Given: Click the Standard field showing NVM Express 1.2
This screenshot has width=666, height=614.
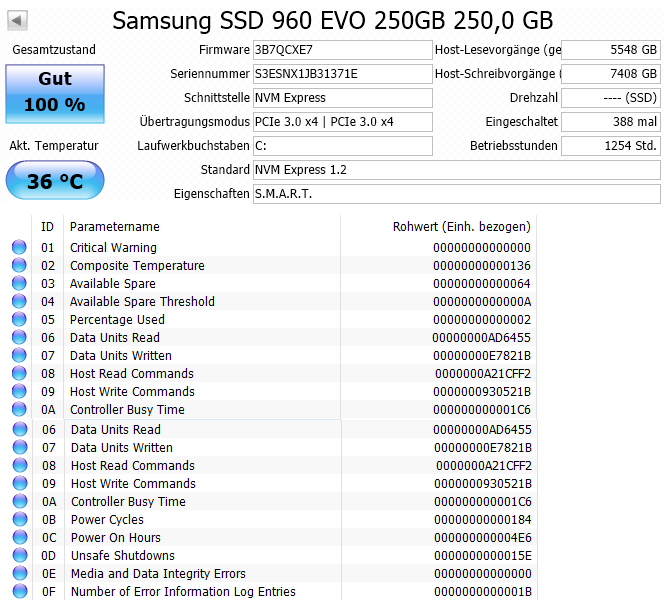Looking at the screenshot, I should [457, 170].
